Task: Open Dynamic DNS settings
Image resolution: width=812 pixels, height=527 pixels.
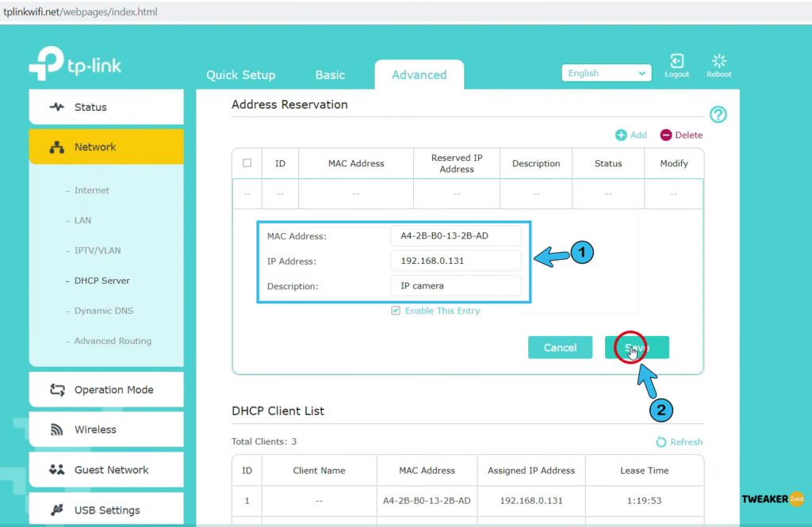Action: coord(104,311)
